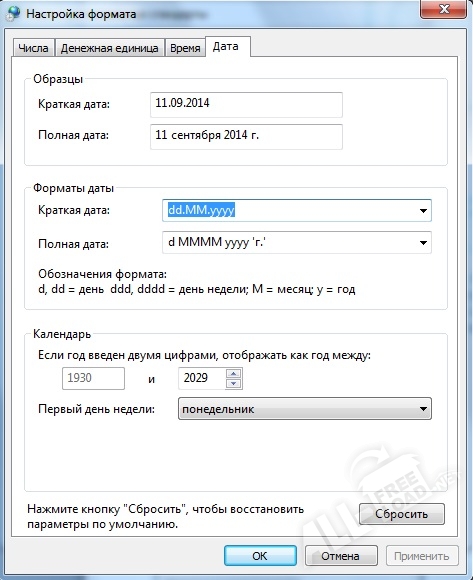Select the Дата tab

click(227, 47)
